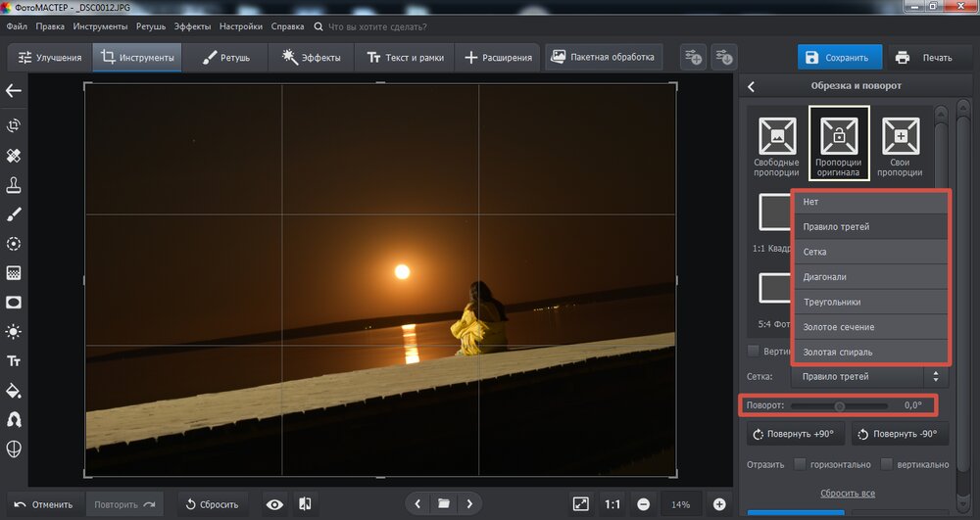Select the healing bandage tool
This screenshot has height=520, width=980.
click(x=14, y=156)
